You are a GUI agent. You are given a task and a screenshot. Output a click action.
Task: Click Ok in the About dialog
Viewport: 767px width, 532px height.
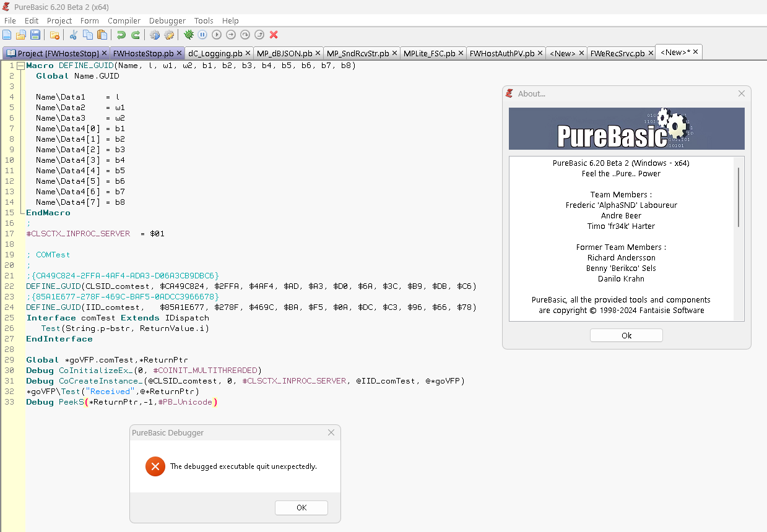(x=626, y=335)
